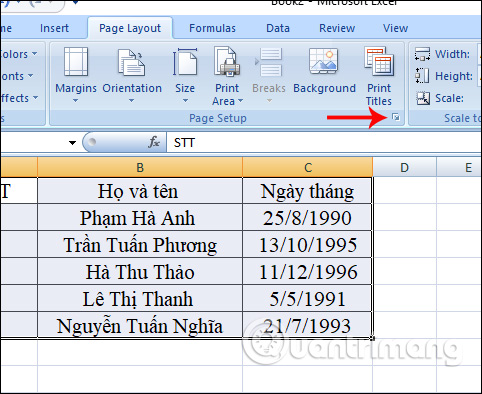The height and width of the screenshot is (394, 482).
Task: Select date cell 13/10/1995
Action: coord(307,245)
